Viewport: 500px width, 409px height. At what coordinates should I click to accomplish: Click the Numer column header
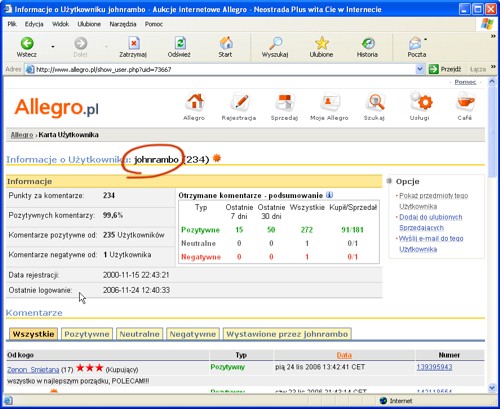pos(449,355)
